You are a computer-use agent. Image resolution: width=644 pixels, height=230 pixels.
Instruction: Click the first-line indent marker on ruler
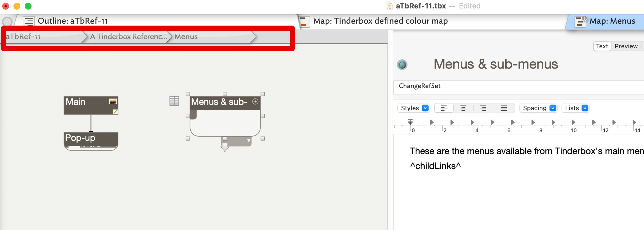point(410,121)
